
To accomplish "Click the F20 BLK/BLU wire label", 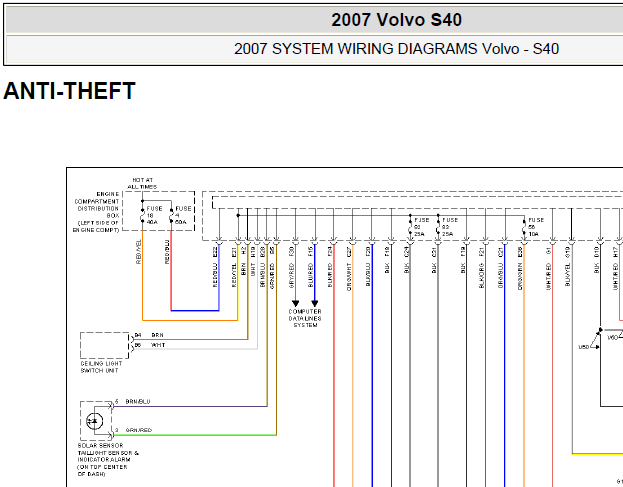I will (368, 266).
